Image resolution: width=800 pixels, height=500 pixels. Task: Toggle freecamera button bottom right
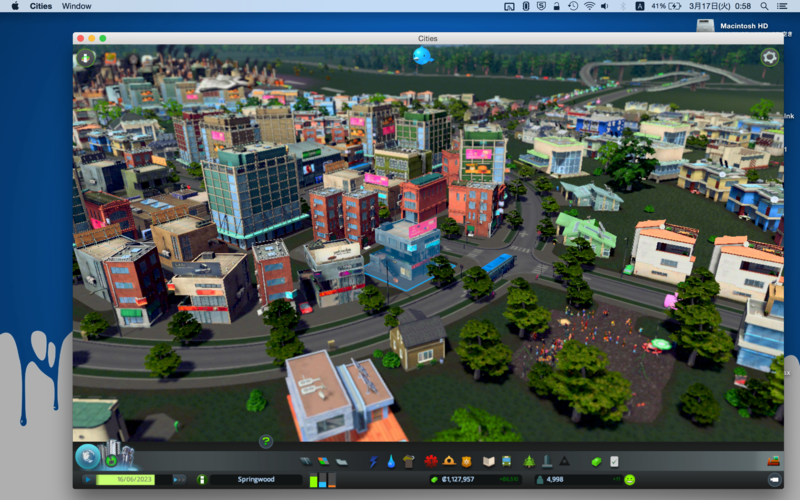pos(774,480)
